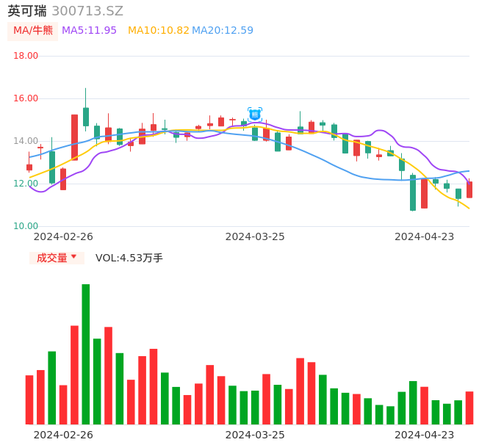Viewport: 504px width, 445px height.
Task: Click the 英可瑞 stock name title
Action: [x=27, y=11]
